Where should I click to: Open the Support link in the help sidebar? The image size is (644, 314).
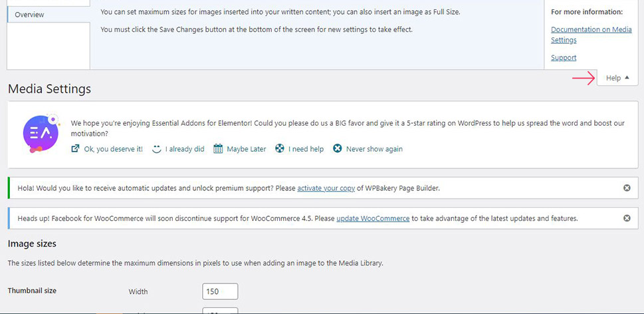(564, 58)
